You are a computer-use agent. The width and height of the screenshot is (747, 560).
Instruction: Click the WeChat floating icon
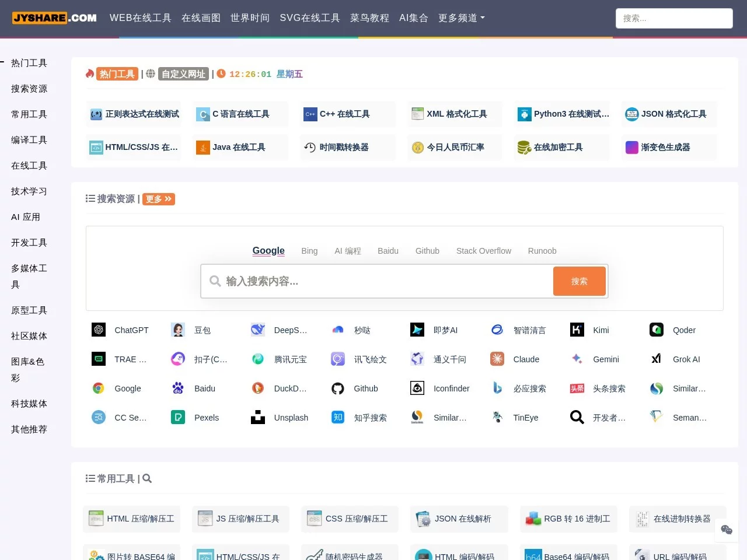727,530
